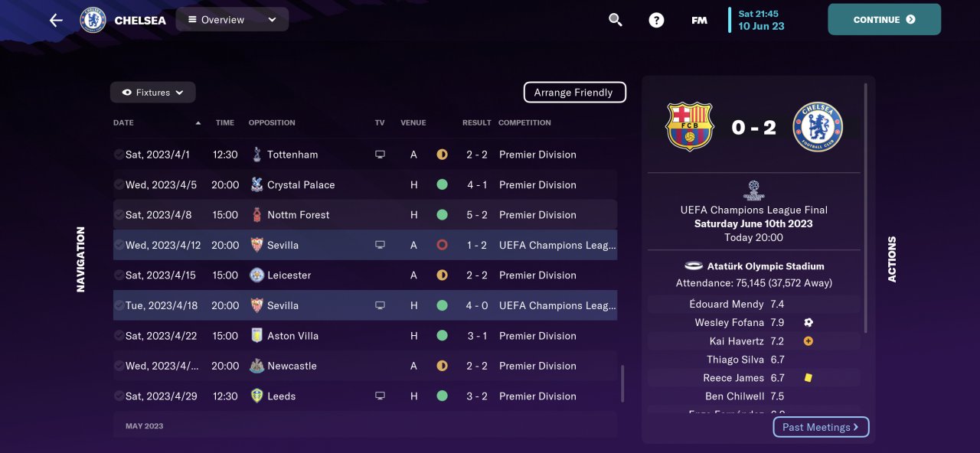Sort fixtures by the Date column arrow
980x453 pixels.
pos(198,123)
